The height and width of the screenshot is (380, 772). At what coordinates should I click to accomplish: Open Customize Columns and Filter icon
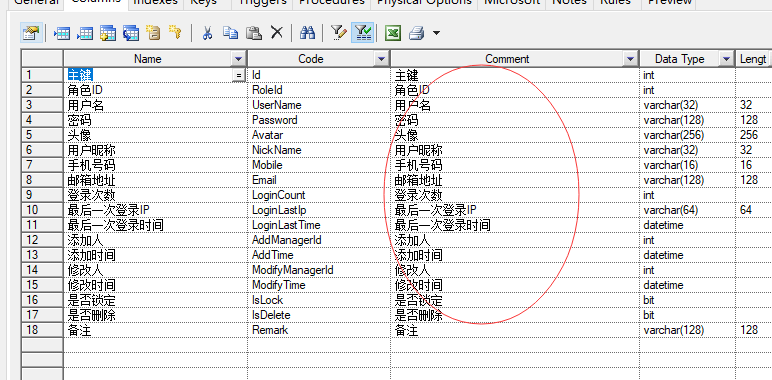click(339, 33)
